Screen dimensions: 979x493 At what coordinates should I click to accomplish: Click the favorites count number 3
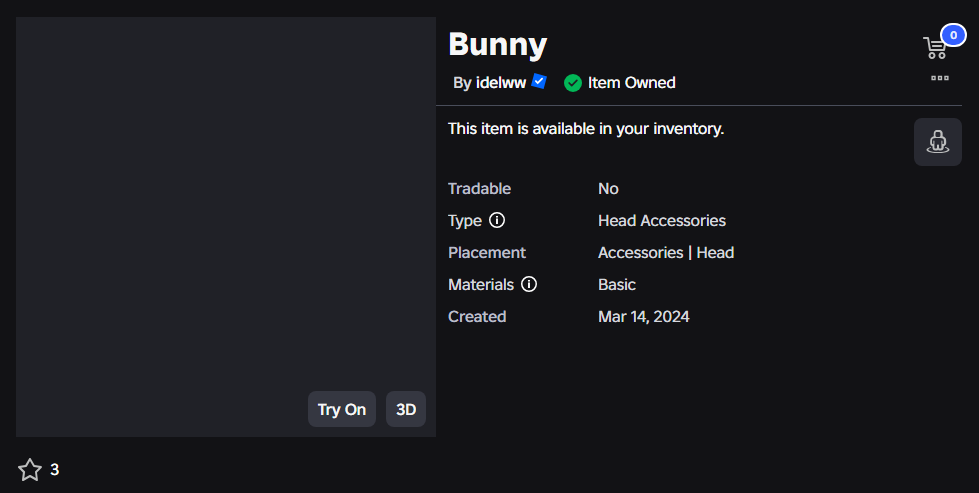[54, 470]
